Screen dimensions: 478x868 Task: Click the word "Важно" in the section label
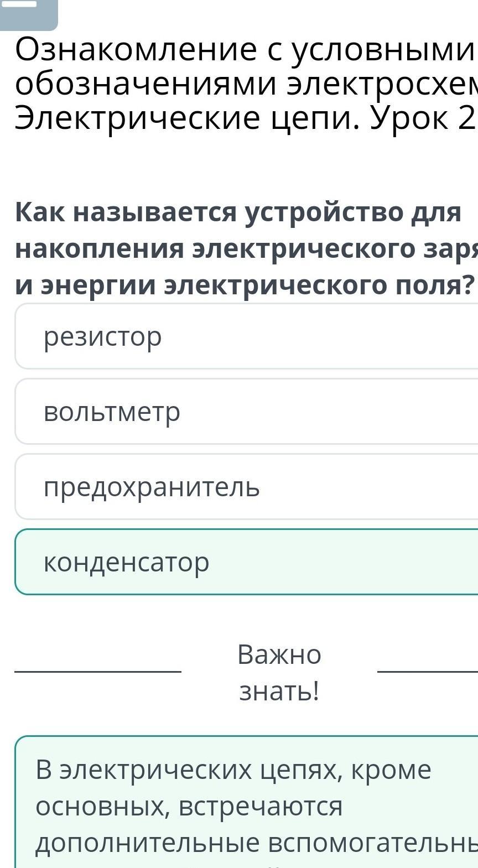pyautogui.click(x=279, y=655)
